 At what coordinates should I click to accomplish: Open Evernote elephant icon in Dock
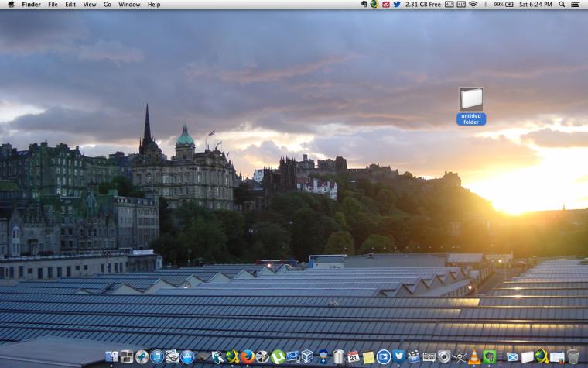(489, 356)
